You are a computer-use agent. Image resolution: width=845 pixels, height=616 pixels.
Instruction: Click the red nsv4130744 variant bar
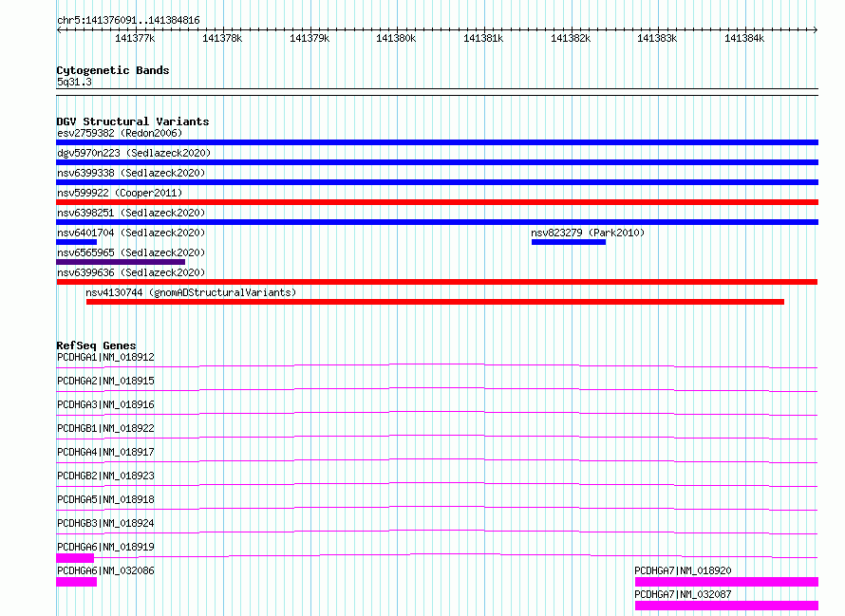pos(435,302)
